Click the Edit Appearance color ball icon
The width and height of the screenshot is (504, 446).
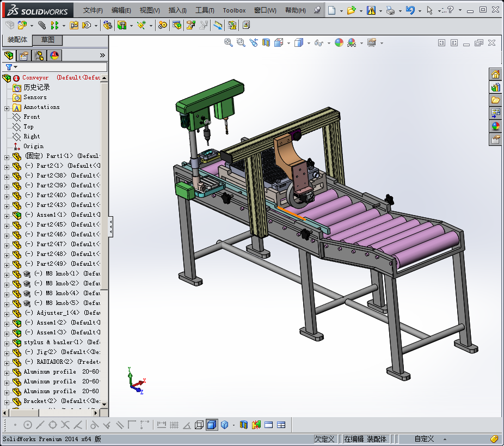click(339, 42)
